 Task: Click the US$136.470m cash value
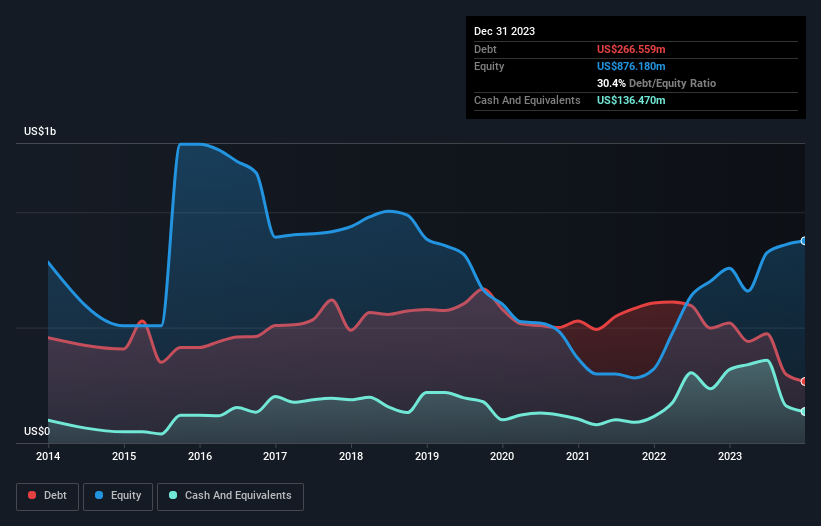pyautogui.click(x=631, y=100)
